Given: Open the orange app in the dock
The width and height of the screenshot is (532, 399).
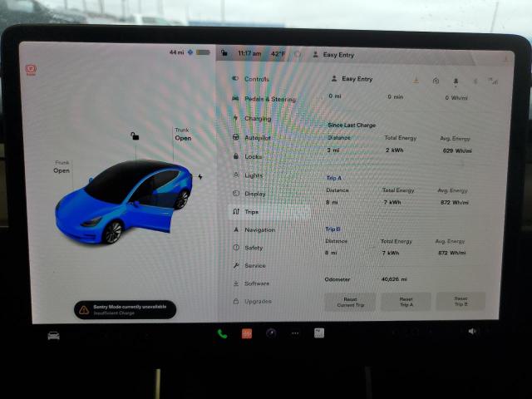Looking at the screenshot, I should [x=247, y=334].
